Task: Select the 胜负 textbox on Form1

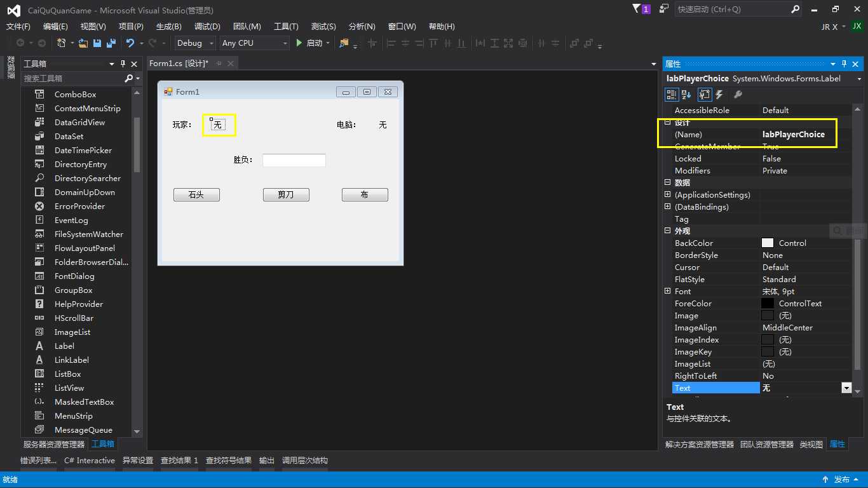Action: (x=294, y=160)
